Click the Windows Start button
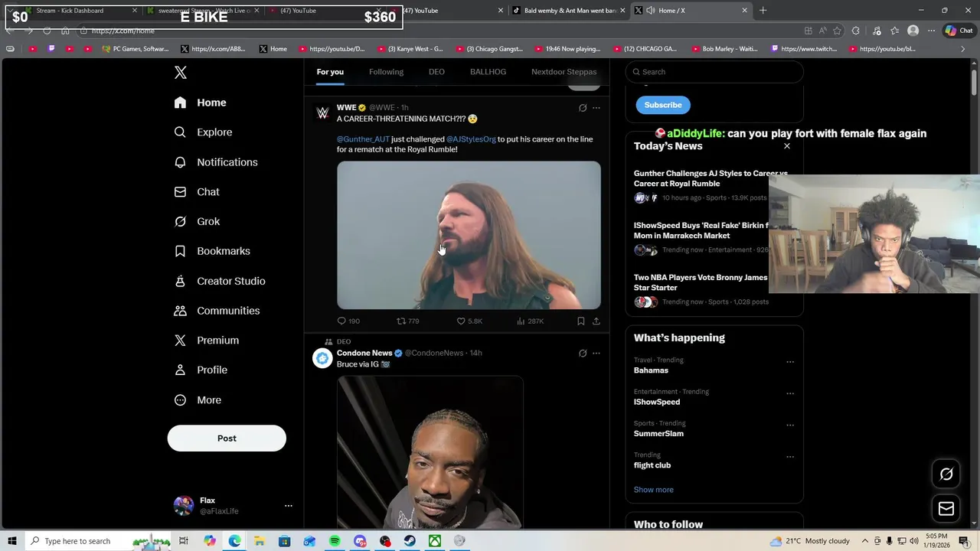Image resolution: width=980 pixels, height=551 pixels. [x=11, y=541]
